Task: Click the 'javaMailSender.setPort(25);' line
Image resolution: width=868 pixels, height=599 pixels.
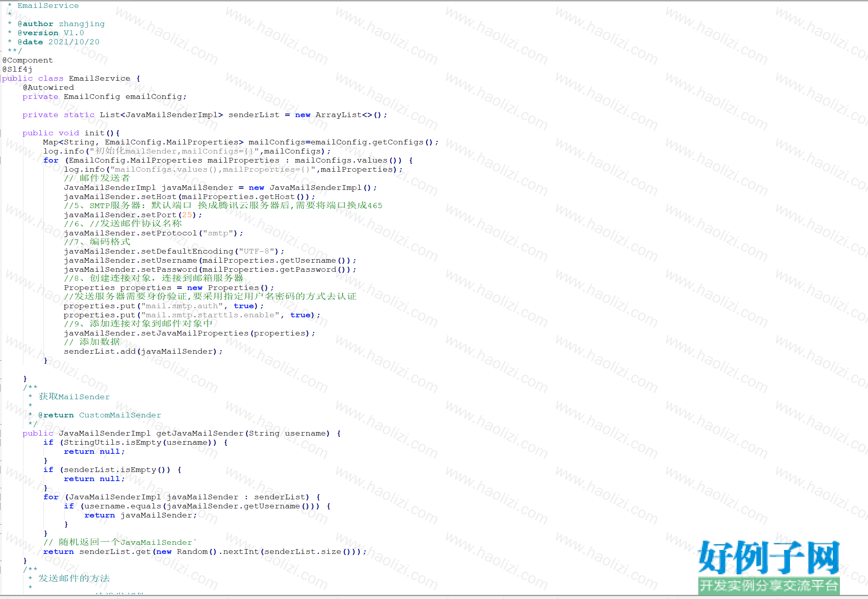Action: [x=133, y=215]
